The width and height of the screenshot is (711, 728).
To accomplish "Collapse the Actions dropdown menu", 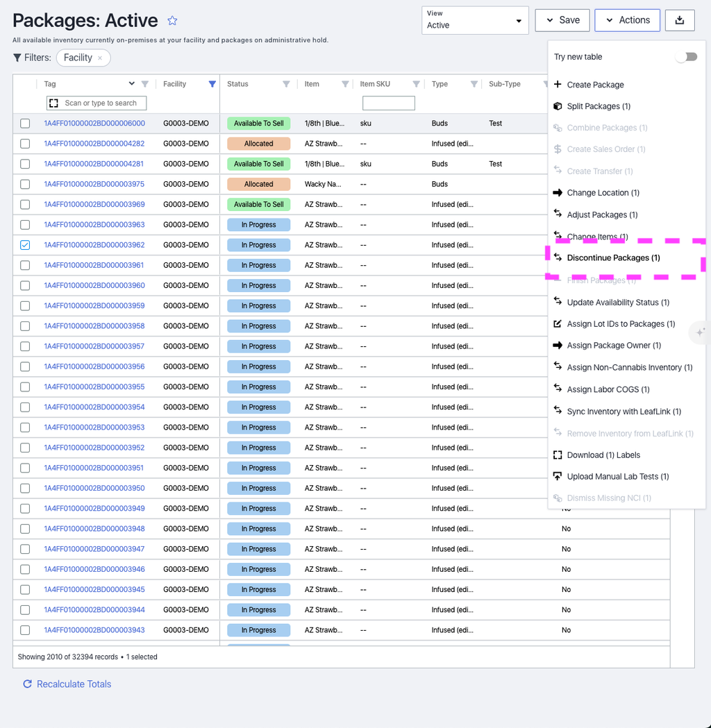I will [628, 20].
